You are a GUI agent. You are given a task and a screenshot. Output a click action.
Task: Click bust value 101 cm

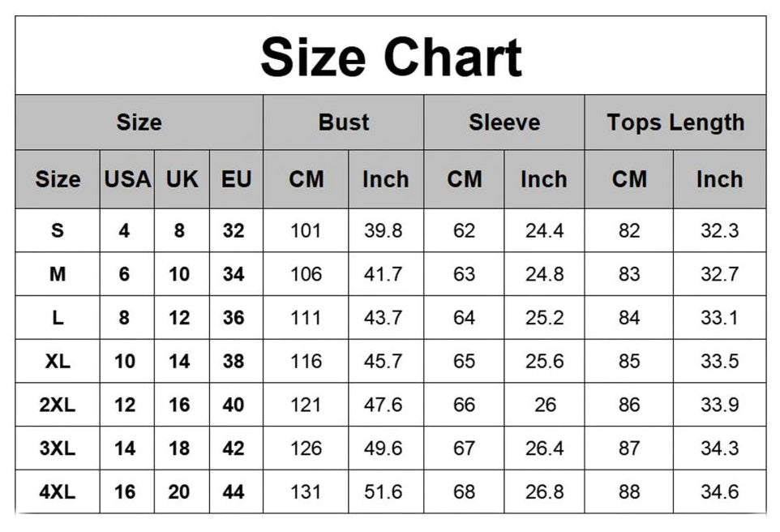pos(306,231)
